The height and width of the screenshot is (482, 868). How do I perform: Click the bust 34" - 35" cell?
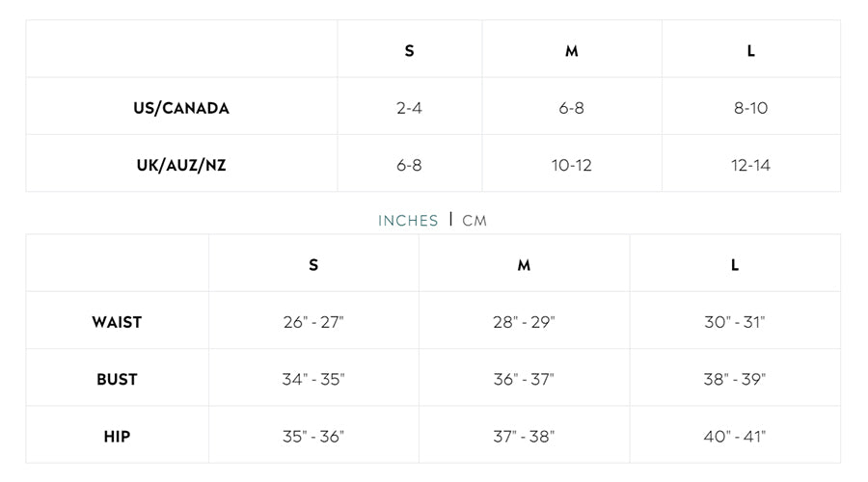tap(313, 379)
